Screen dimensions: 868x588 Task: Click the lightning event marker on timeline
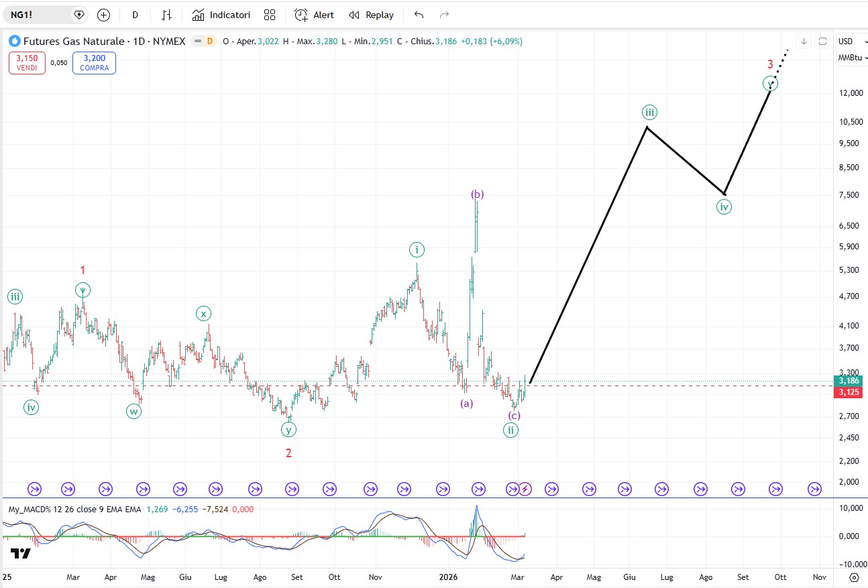[x=525, y=489]
